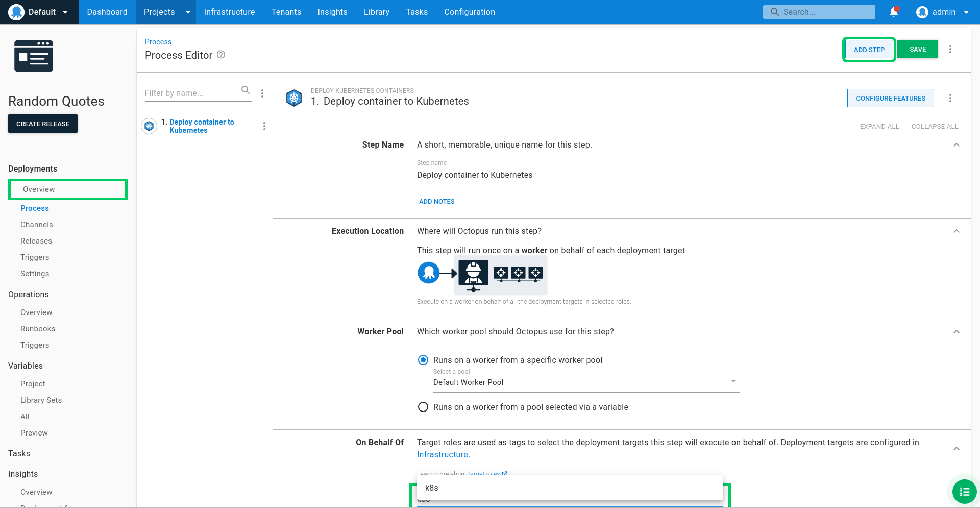Open the admin user menu
The image size is (980, 508).
pyautogui.click(x=943, y=12)
